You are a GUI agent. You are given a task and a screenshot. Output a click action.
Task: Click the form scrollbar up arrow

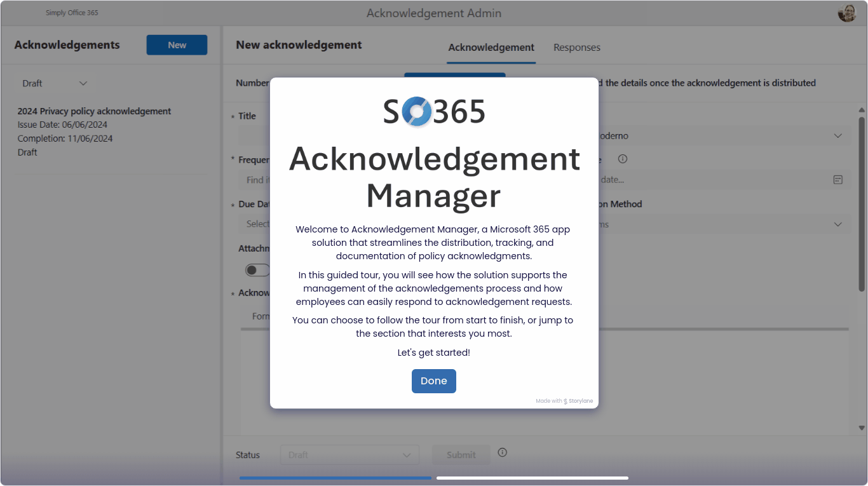pos(862,110)
